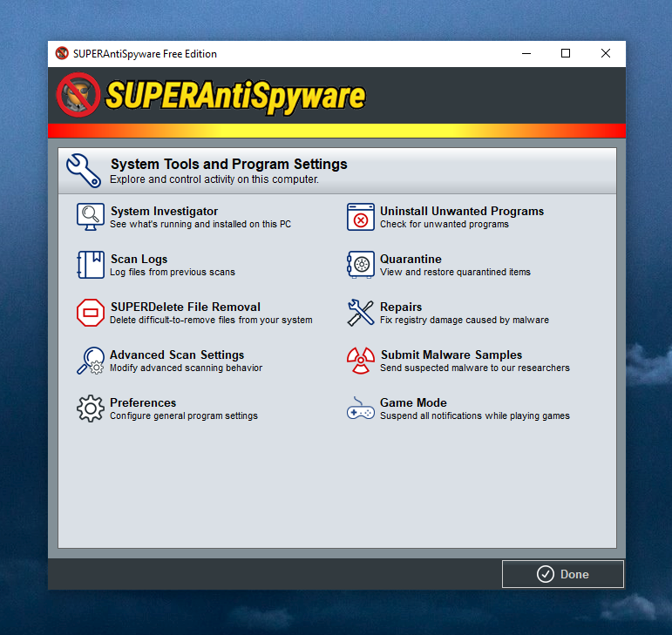Screen dimensions: 672x635
Task: Click 'Fix registry damage caused by malware'
Action: point(465,321)
